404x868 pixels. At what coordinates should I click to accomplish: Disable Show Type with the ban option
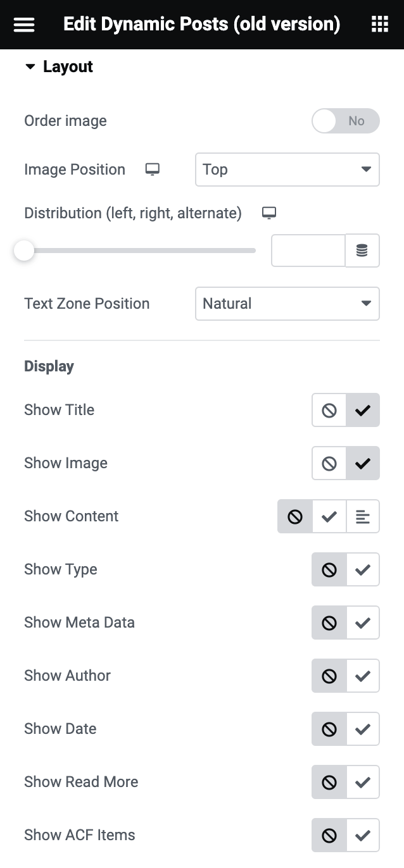329,569
